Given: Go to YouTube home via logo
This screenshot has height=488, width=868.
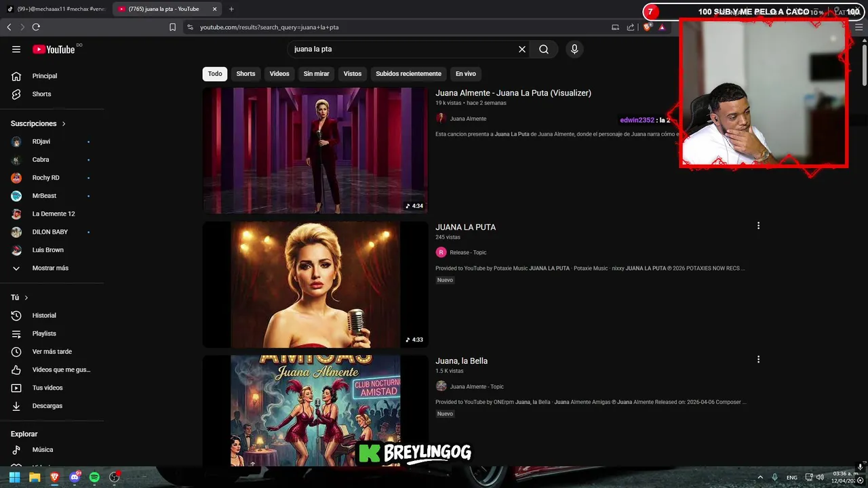Looking at the screenshot, I should tap(54, 49).
